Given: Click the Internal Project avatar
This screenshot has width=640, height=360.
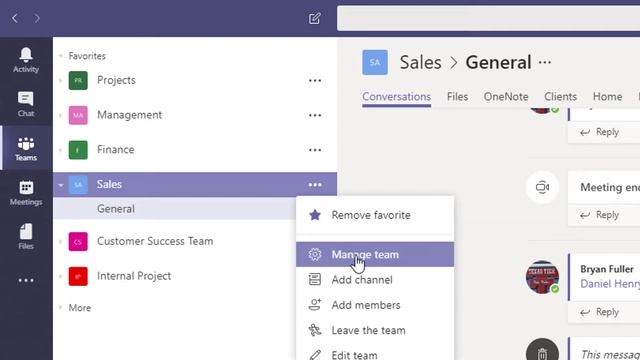Looking at the screenshot, I should pyautogui.click(x=78, y=276).
